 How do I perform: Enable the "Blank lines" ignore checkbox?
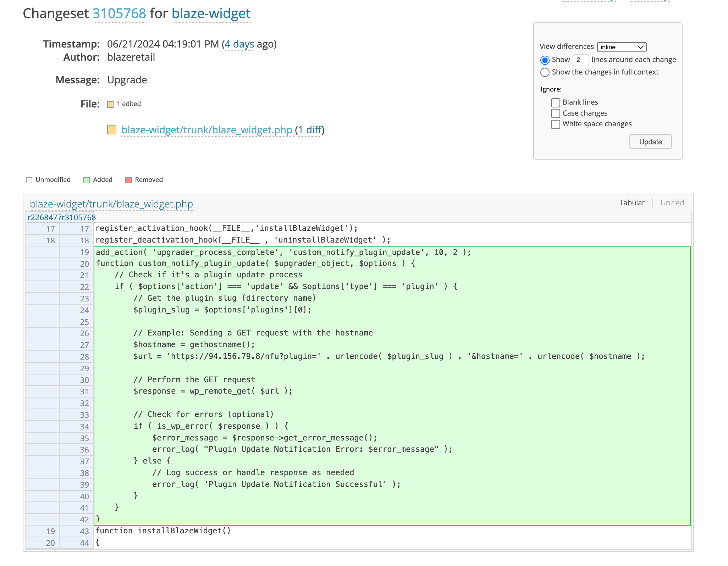[555, 102]
